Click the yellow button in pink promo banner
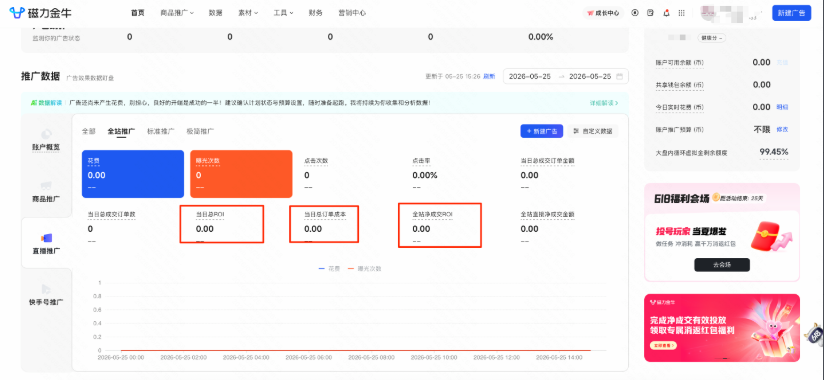The image size is (824, 380). pos(663,345)
